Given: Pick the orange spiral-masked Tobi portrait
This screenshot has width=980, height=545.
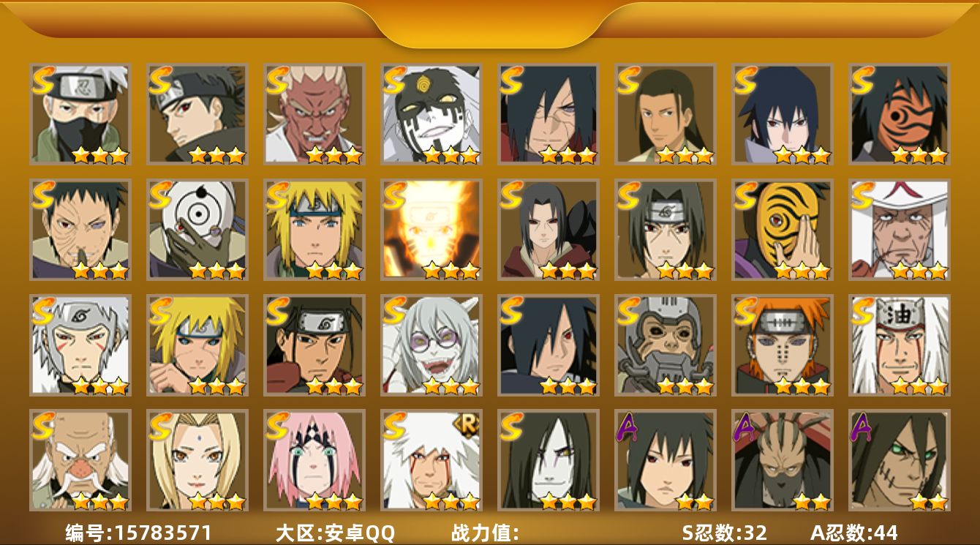Looking at the screenshot, I should click(899, 114).
